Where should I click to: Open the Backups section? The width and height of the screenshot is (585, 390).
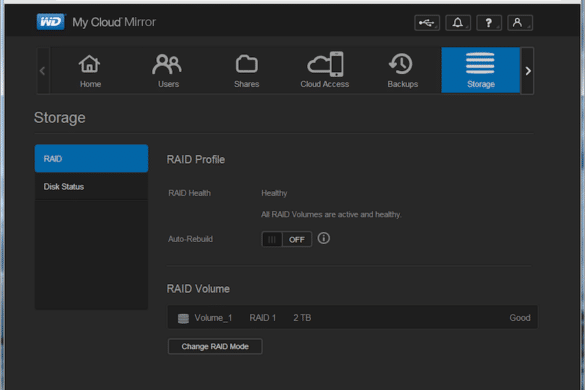pyautogui.click(x=403, y=70)
